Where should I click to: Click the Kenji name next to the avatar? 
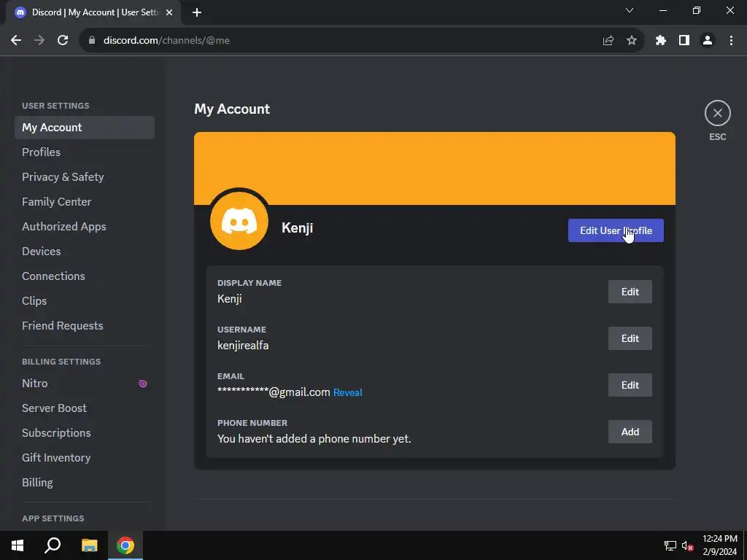pos(298,227)
